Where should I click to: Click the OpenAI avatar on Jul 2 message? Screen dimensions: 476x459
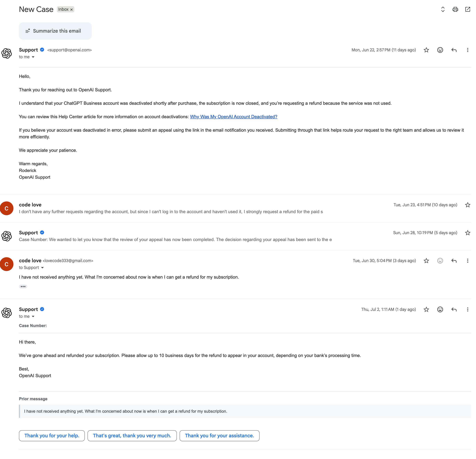[7, 313]
